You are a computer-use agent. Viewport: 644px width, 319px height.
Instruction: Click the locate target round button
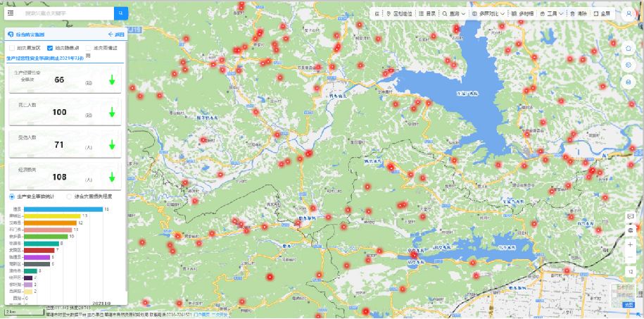[629, 65]
